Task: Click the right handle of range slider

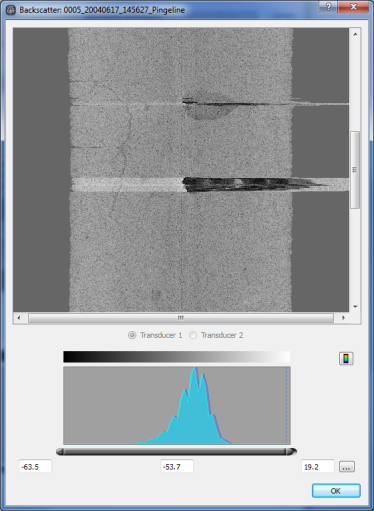Action: click(x=291, y=452)
